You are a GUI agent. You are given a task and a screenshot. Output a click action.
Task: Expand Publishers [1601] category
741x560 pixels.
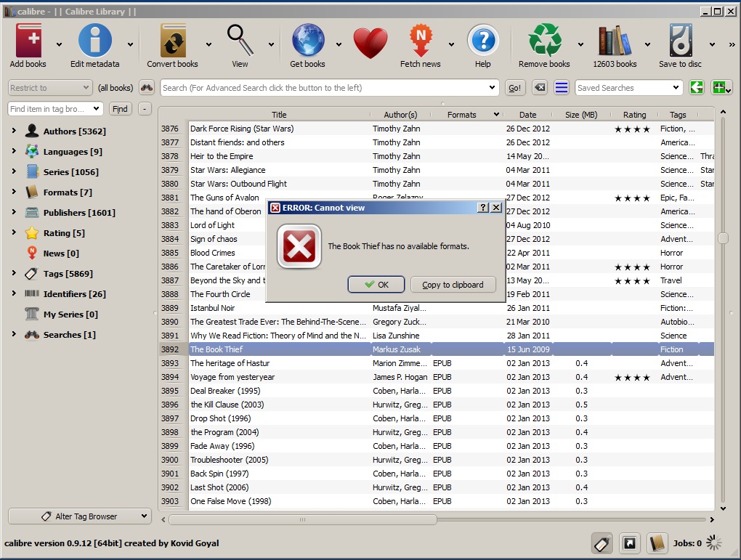pos(14,211)
